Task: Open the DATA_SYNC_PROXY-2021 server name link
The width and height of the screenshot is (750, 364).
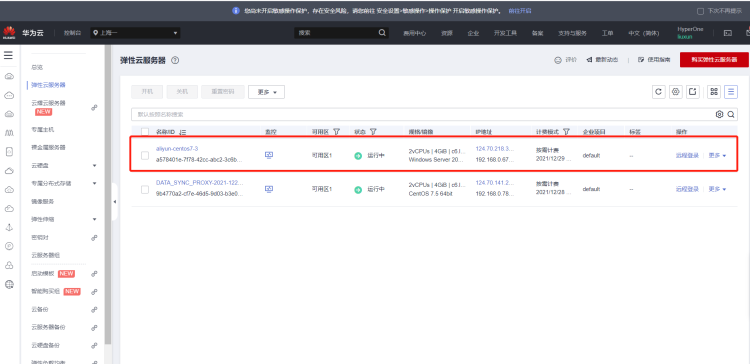Action: [199, 183]
